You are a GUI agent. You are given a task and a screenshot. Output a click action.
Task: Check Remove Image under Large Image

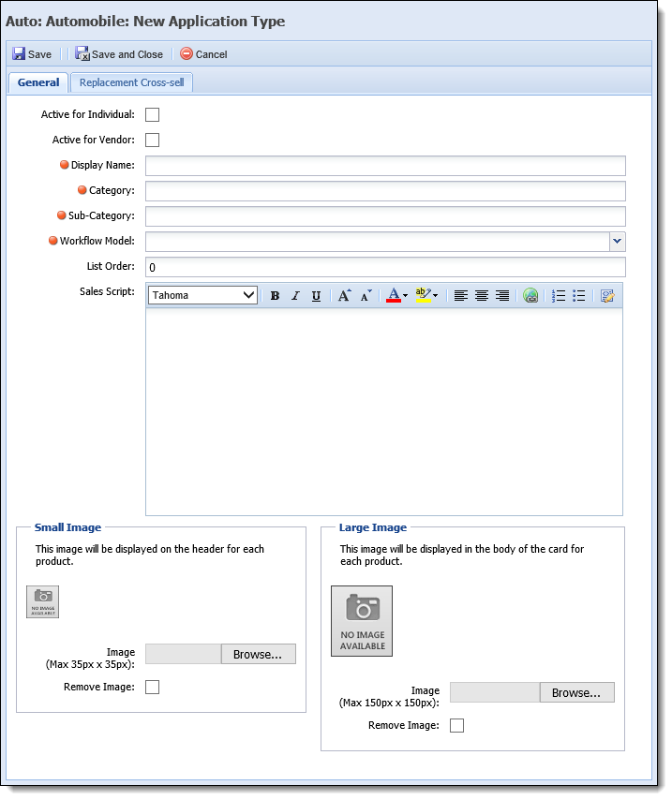(457, 725)
